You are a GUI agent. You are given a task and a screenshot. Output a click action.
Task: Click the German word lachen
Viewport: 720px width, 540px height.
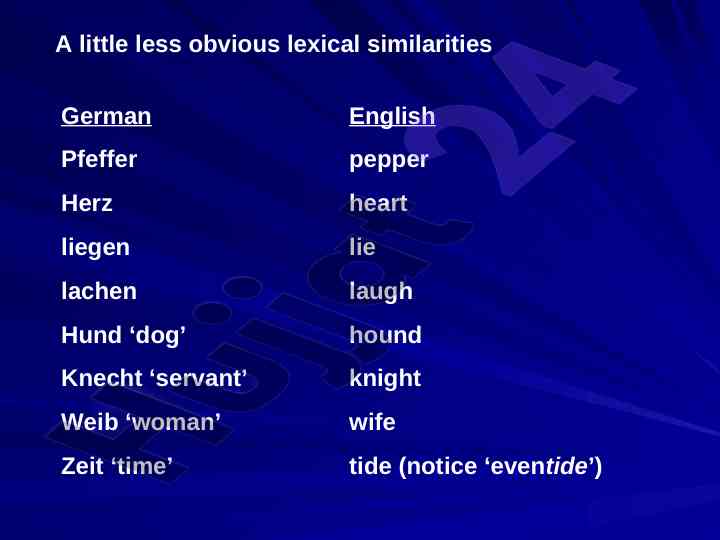99,291
